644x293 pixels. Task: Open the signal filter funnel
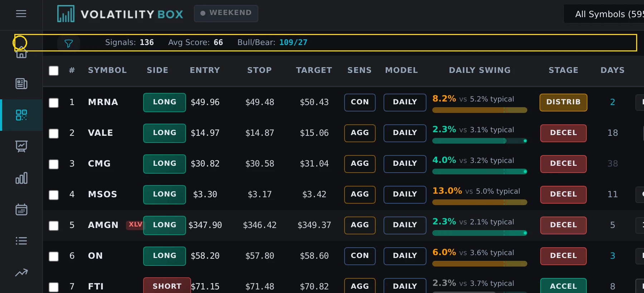[69, 43]
